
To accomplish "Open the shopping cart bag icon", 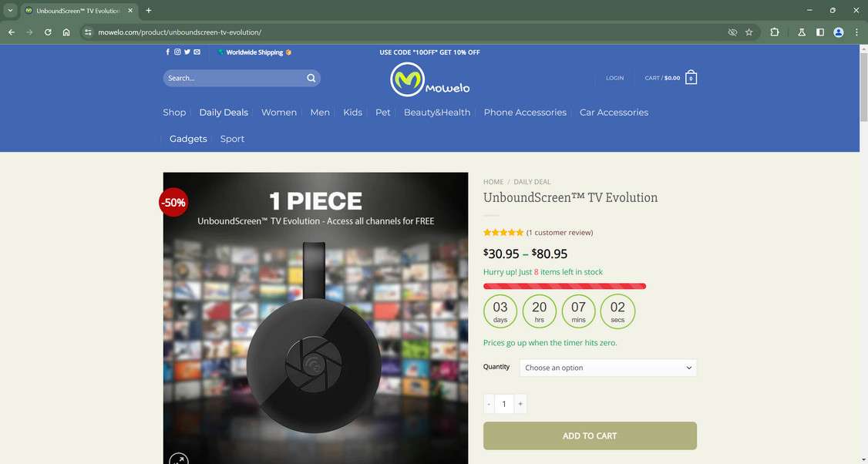I will [x=691, y=78].
